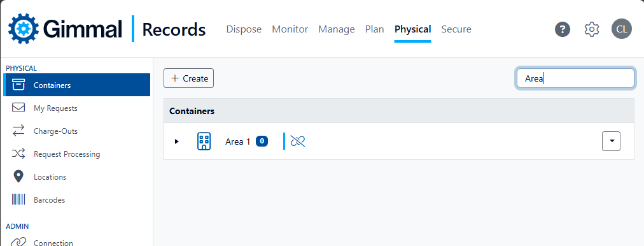Click the My Requests envelope icon
This screenshot has height=246, width=644.
(18, 108)
